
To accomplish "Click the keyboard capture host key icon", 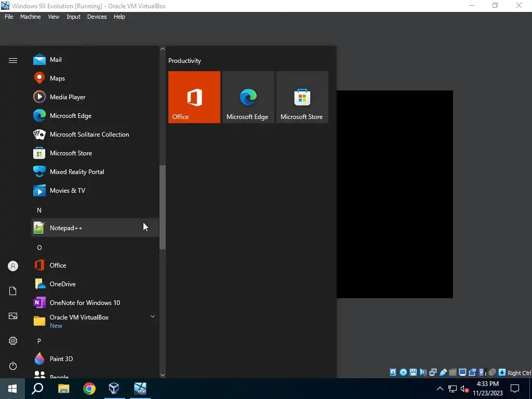I will coord(502,372).
